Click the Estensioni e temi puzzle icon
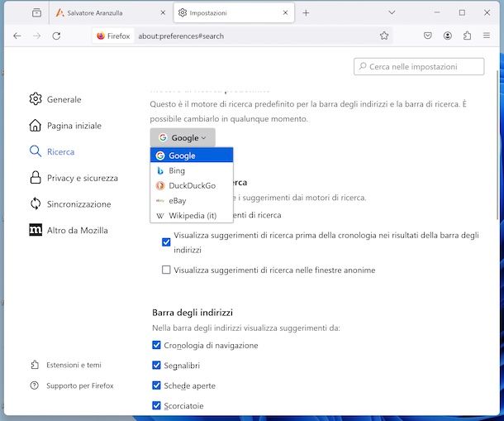The image size is (504, 421). pyautogui.click(x=35, y=365)
